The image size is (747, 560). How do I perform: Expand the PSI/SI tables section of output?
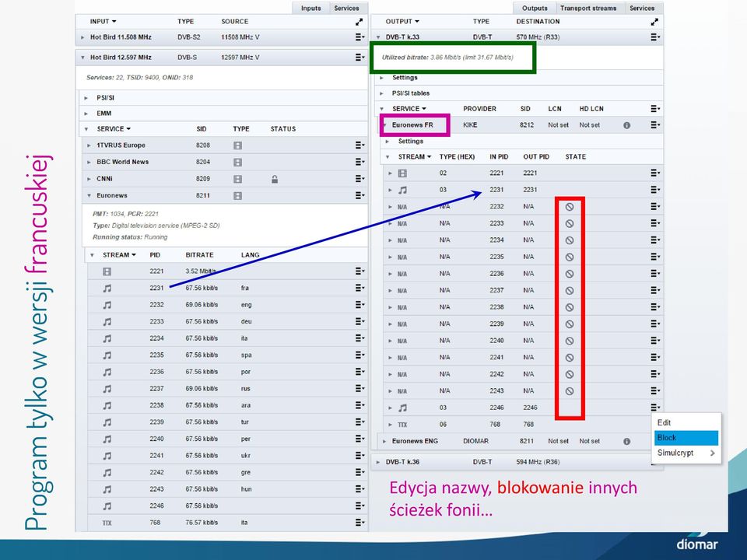click(x=381, y=93)
